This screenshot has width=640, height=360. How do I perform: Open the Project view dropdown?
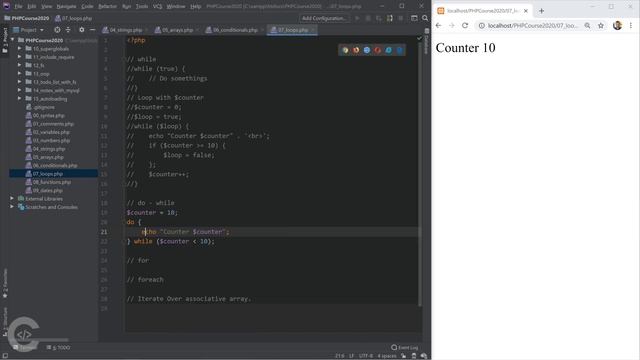[x=28, y=30]
